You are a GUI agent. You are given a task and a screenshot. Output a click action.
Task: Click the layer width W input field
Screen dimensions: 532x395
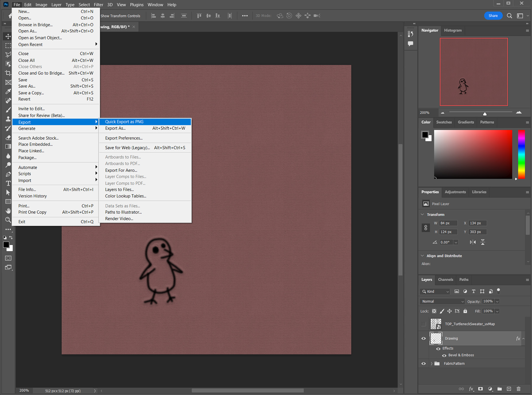(448, 223)
